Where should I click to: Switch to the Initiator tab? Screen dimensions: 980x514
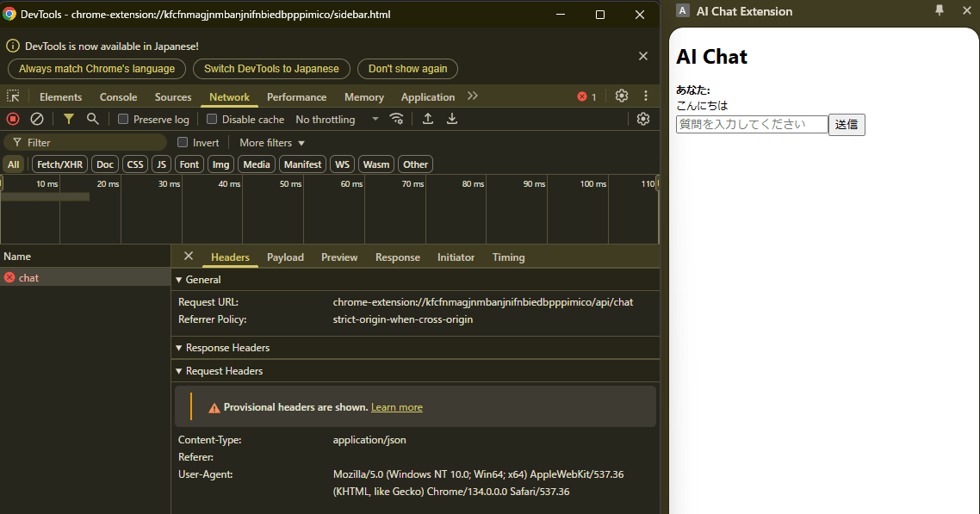(456, 257)
